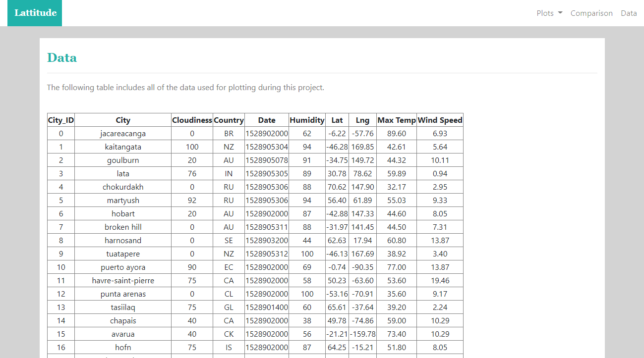This screenshot has height=358, width=644.
Task: Select the city cell 'havre-saint-pierre'
Action: pos(123,281)
